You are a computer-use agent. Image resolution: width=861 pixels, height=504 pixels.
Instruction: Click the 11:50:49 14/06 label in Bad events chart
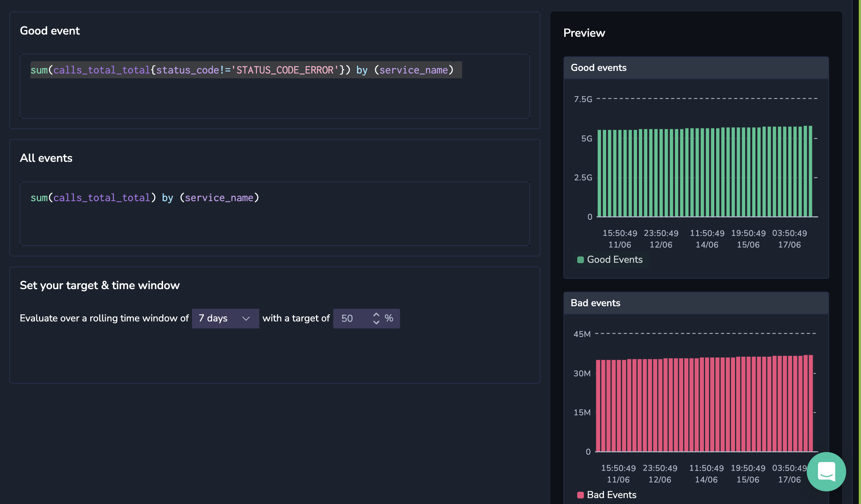(706, 474)
